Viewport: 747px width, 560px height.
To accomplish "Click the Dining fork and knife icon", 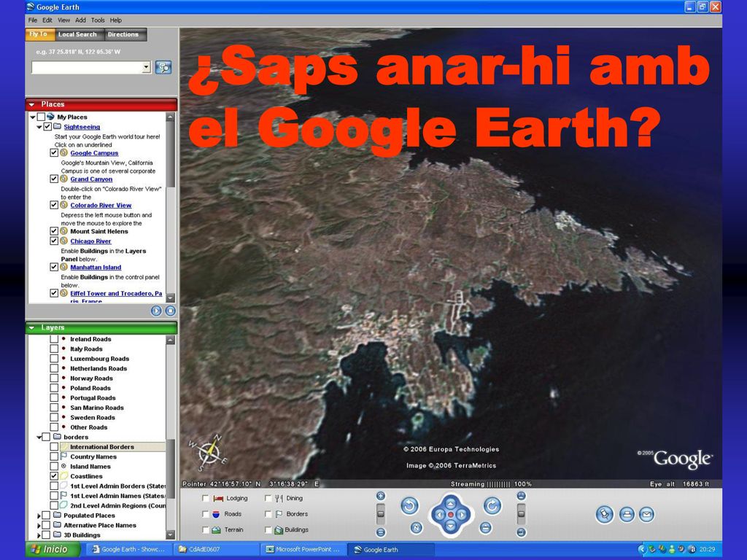I will coord(279,498).
